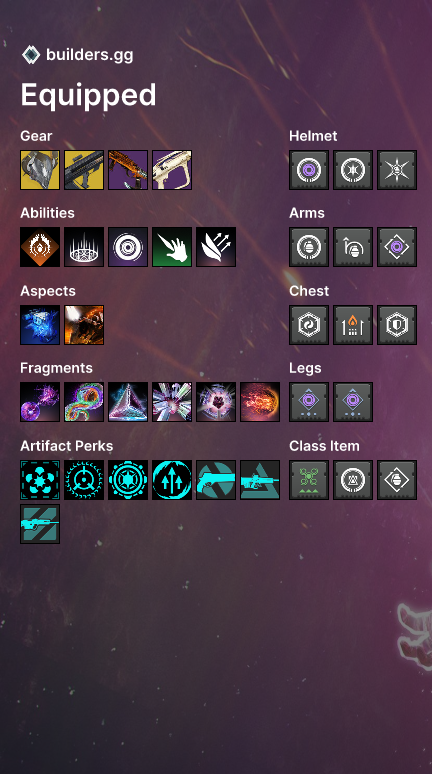Select the shield mod under Chest
This screenshot has width=432, height=774.
point(397,325)
